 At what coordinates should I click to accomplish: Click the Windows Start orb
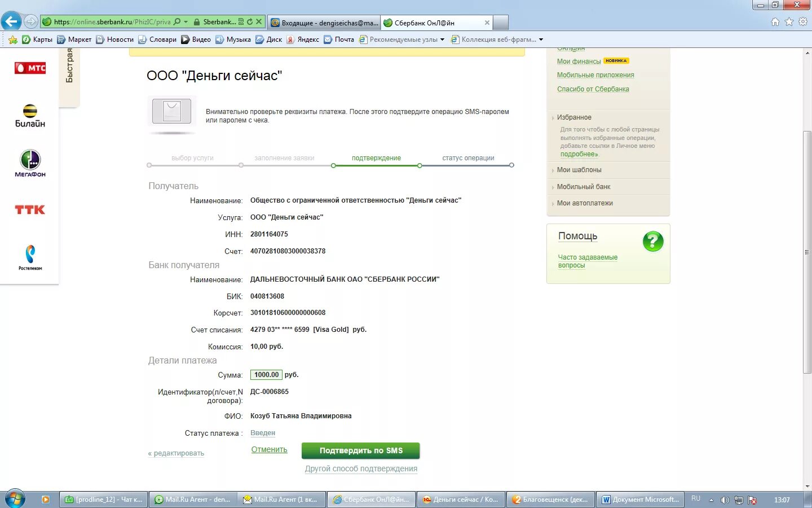click(15, 500)
